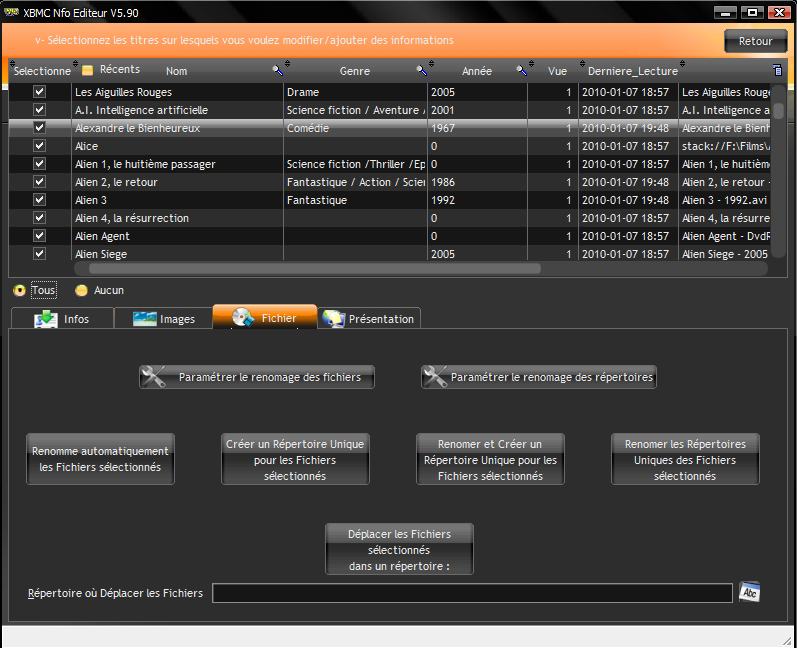Uncheck the A.I. Intelligence artificielle checkbox
Viewport: 797px width, 648px height.
tap(39, 110)
